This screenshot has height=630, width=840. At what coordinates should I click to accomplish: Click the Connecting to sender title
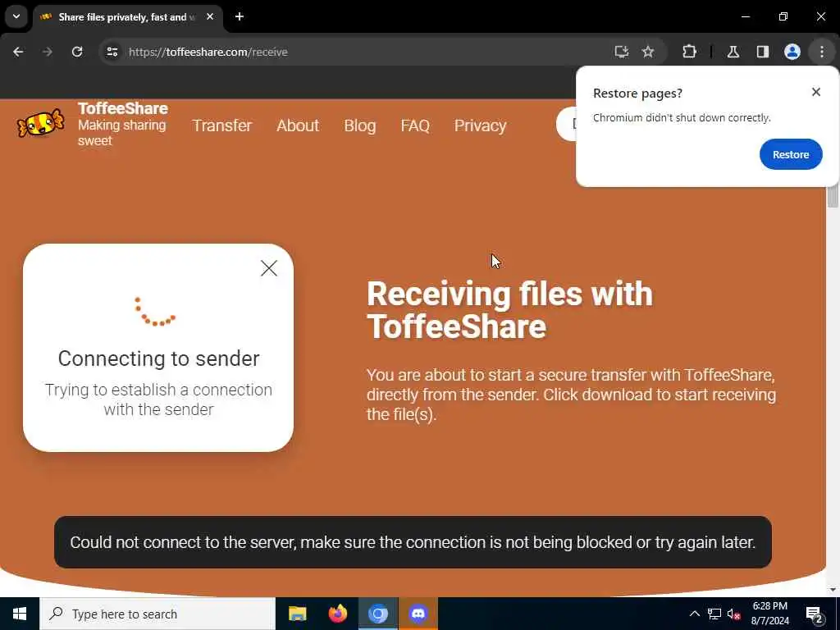[158, 358]
